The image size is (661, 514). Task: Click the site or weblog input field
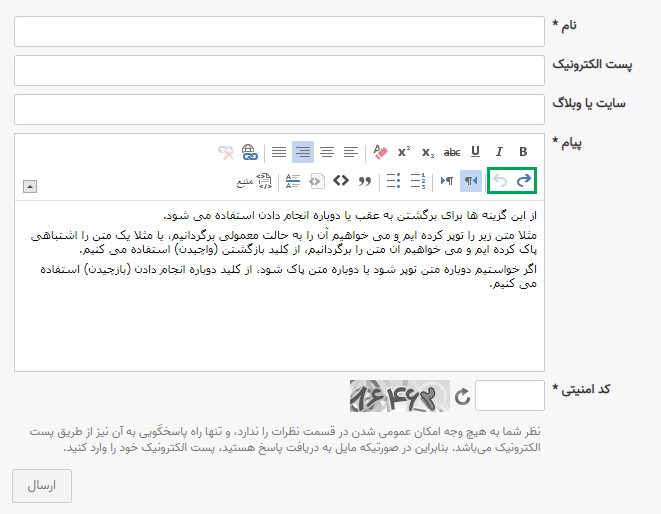click(279, 109)
